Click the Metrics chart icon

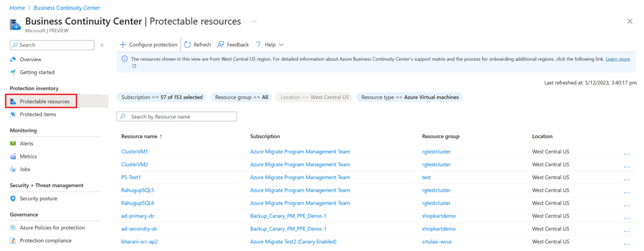pos(13,157)
